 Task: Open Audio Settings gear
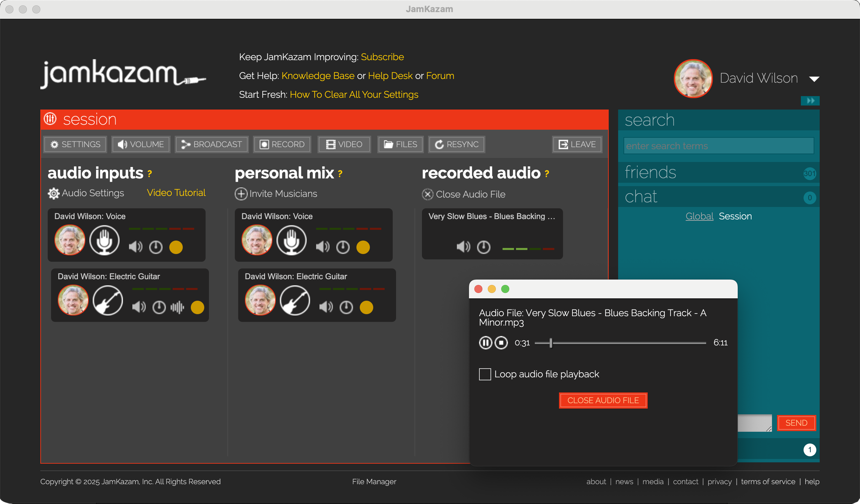point(53,194)
